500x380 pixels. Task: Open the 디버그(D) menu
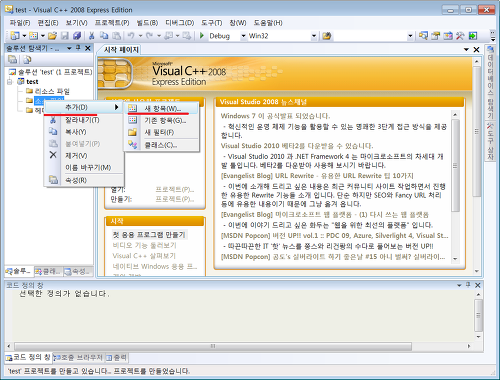point(179,23)
